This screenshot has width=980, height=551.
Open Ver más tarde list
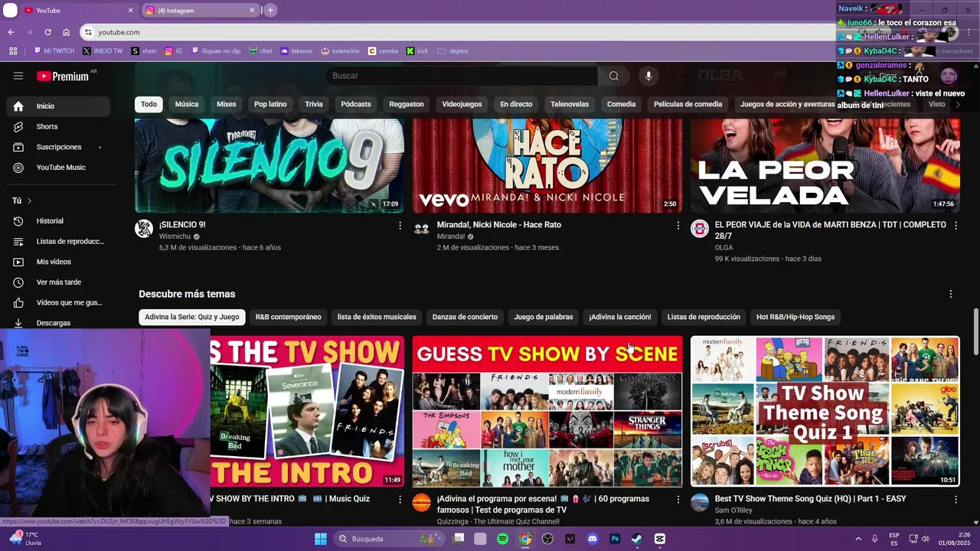[57, 282]
